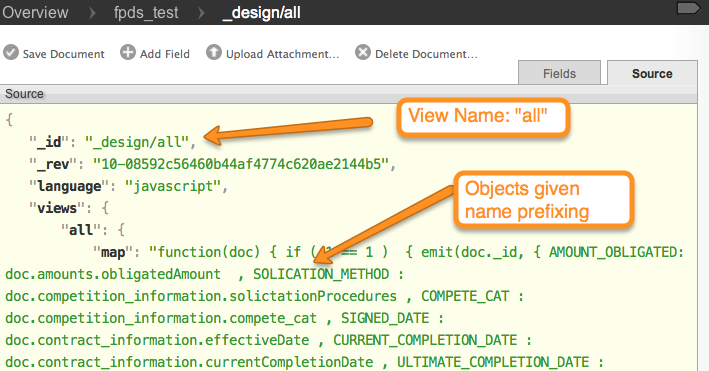Open the fpds_test database breadcrumb
The width and height of the screenshot is (709, 371).
tap(146, 13)
